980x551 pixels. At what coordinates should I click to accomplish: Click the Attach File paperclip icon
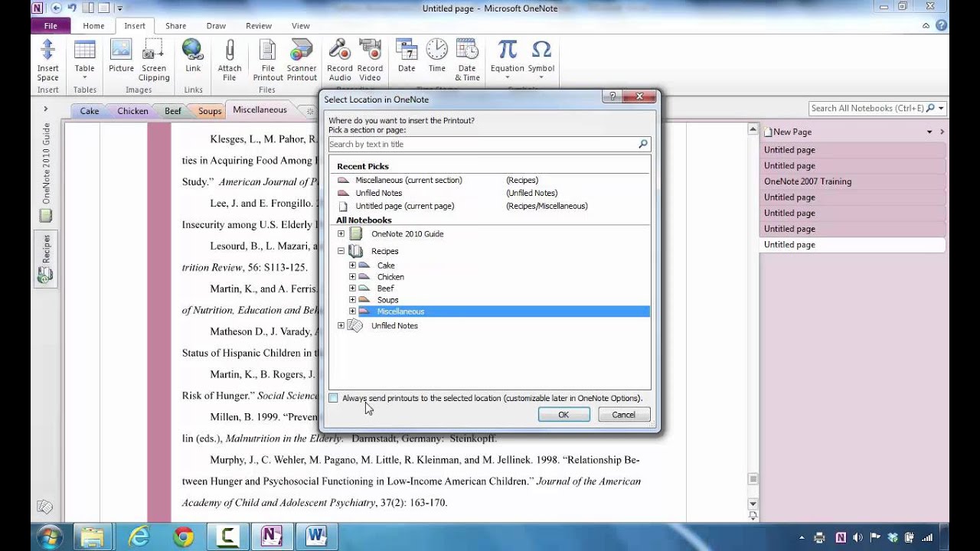(x=229, y=51)
